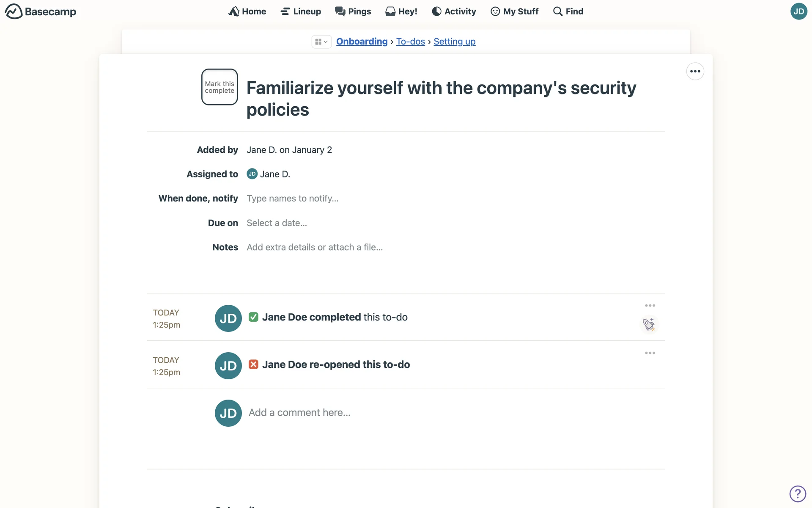
Task: Open Find search
Action: coord(568,11)
